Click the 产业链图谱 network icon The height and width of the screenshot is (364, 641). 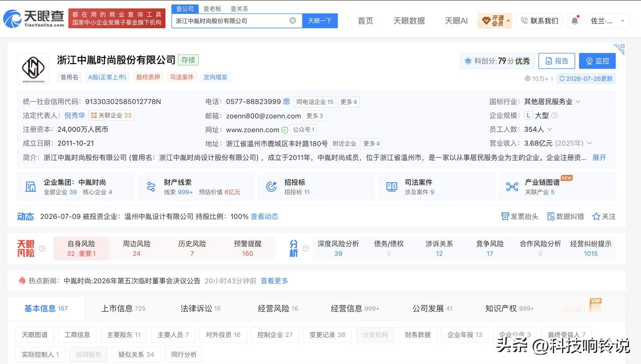[x=512, y=187]
